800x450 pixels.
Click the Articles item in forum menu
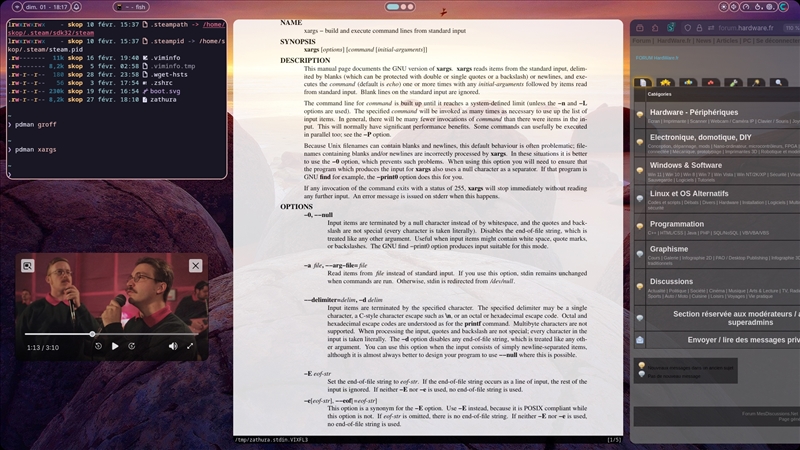(x=727, y=41)
